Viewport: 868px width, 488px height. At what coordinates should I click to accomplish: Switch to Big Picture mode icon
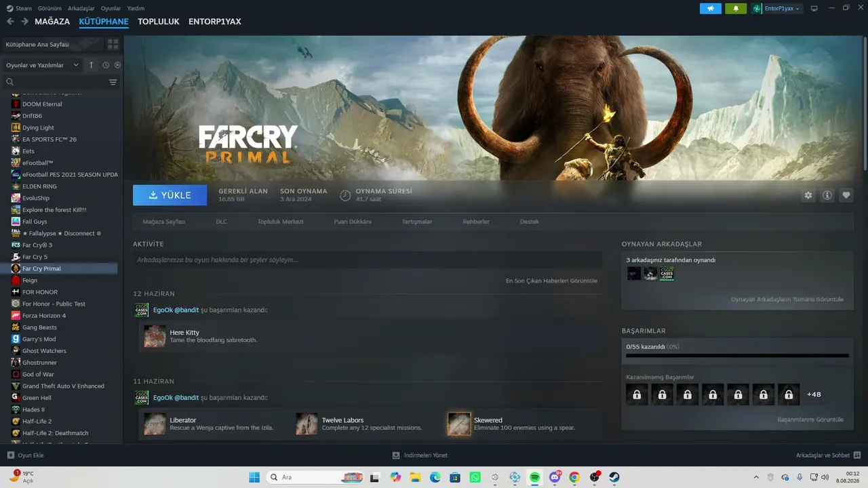point(814,8)
